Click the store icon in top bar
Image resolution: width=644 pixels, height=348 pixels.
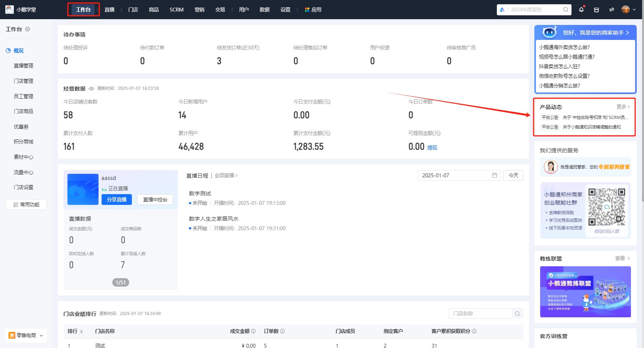(x=596, y=10)
